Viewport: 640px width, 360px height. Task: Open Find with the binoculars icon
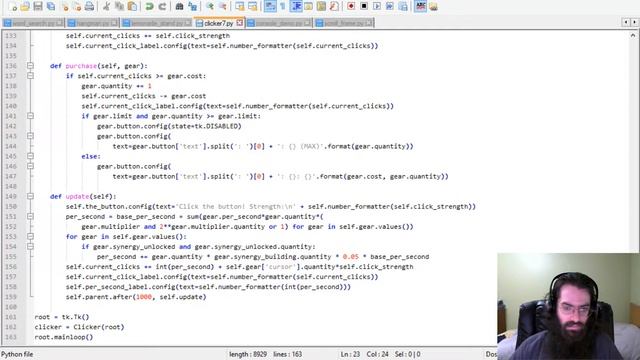(179, 7)
